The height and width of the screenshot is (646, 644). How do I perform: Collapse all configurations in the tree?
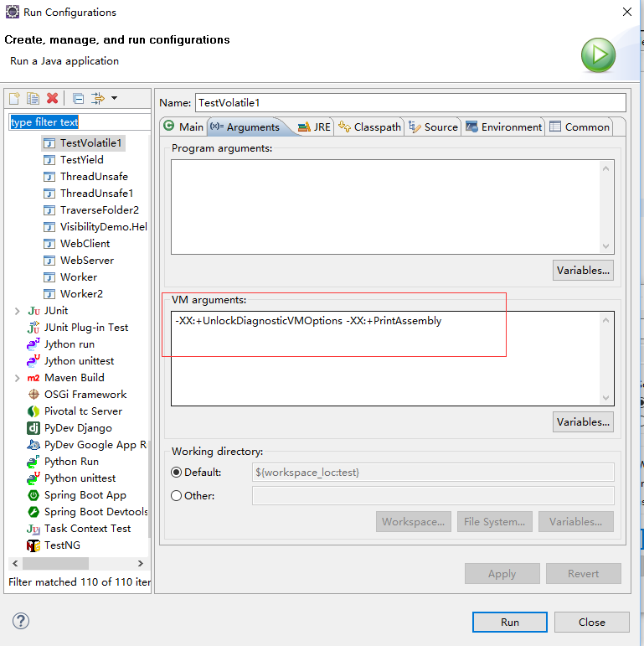tap(78, 99)
